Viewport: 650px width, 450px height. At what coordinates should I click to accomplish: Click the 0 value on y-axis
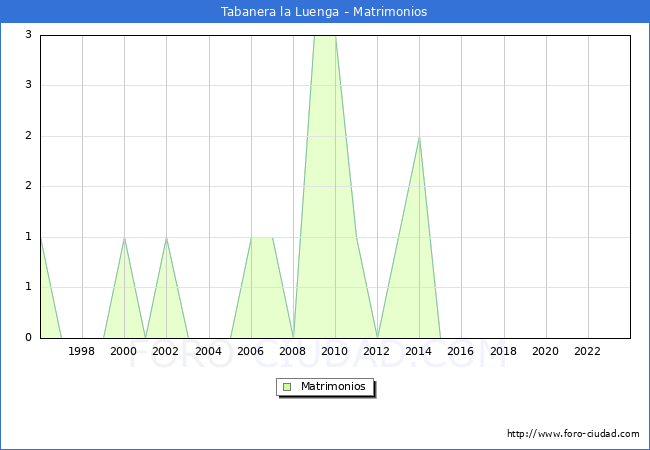28,337
